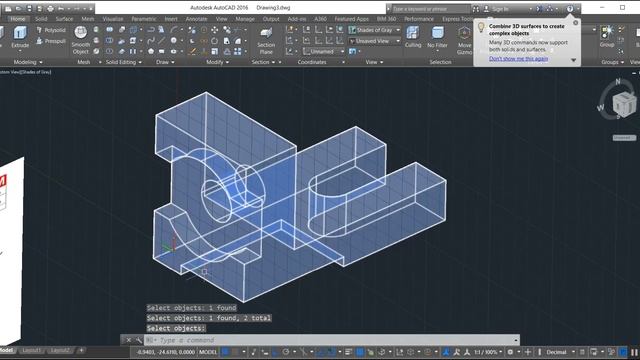Open the Unsaved View dropdown
This screenshot has height=360, width=640.
(x=375, y=41)
